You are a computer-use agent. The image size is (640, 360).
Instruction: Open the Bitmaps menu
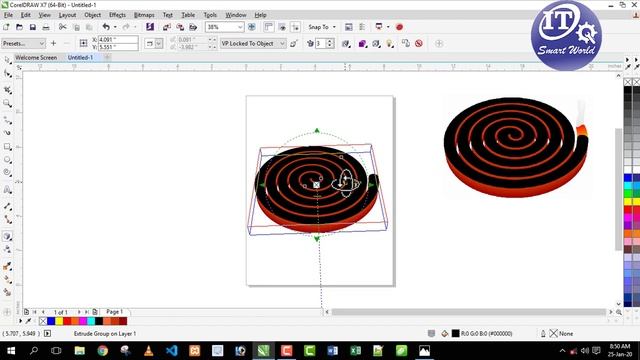pos(144,15)
